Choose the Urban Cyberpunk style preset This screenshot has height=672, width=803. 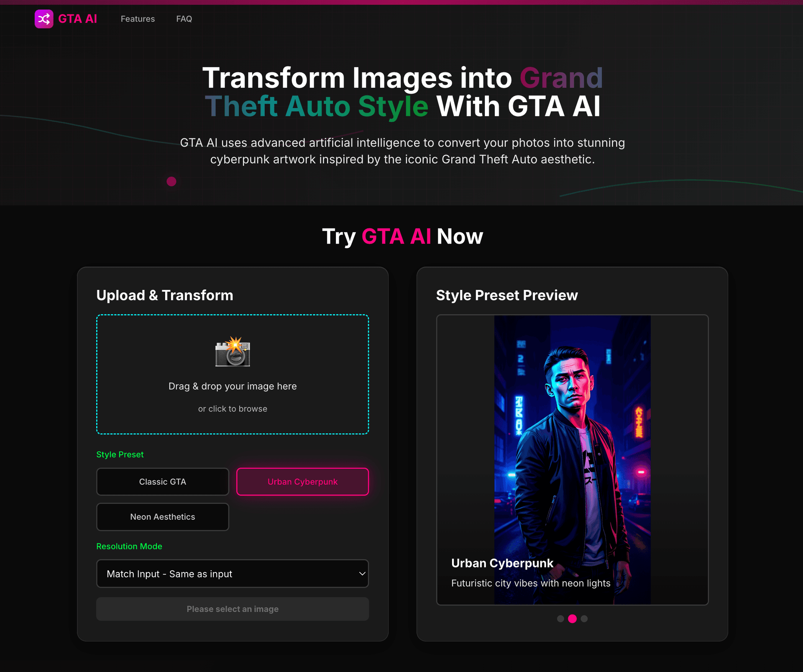(302, 482)
